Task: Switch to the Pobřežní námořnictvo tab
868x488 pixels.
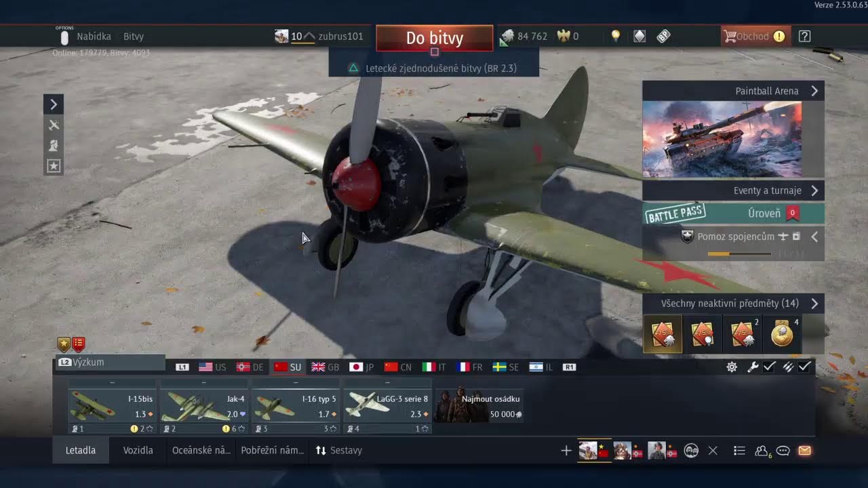Action: click(272, 450)
